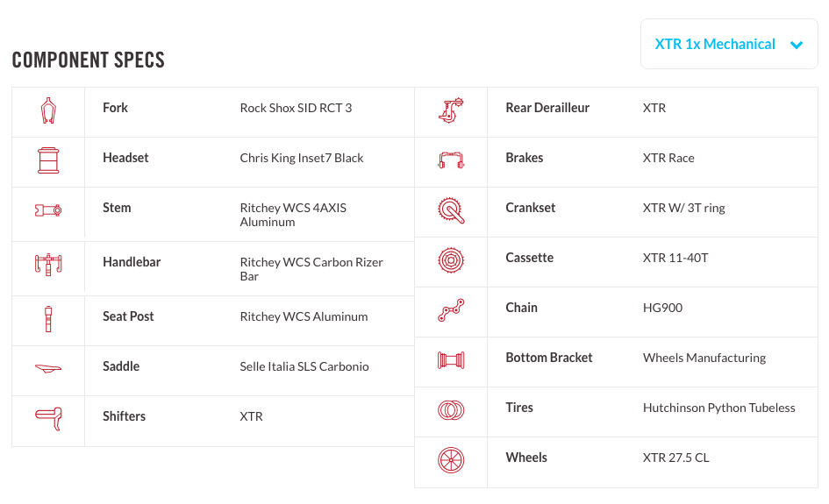Click the Hutchinson Python Tubeless tire spec
Viewport: 829px width, 504px height.
point(718,408)
